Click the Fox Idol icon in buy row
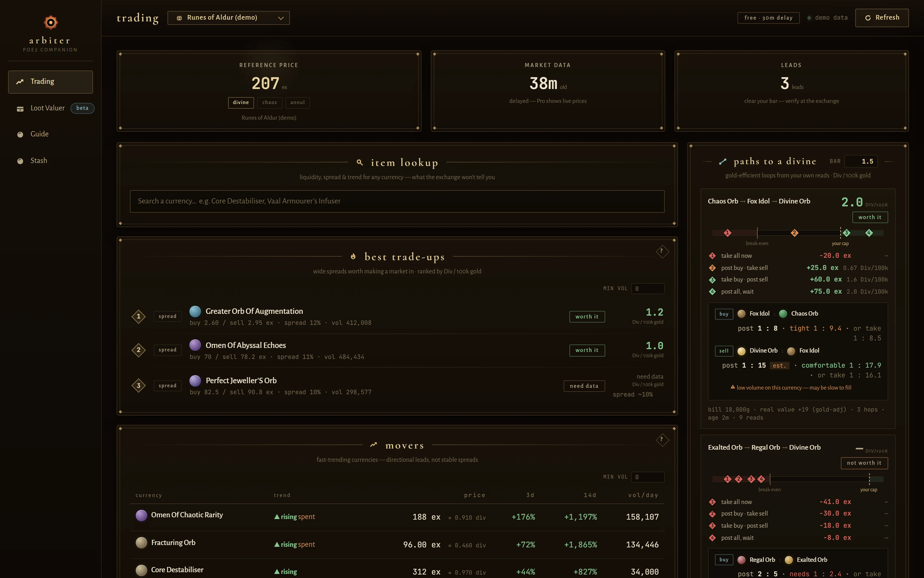 [x=742, y=314]
